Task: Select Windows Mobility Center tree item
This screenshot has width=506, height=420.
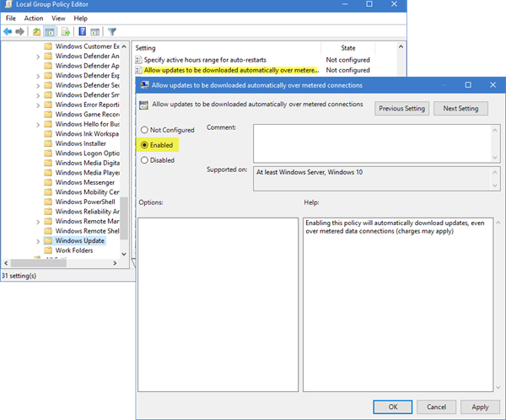Action: [x=87, y=192]
